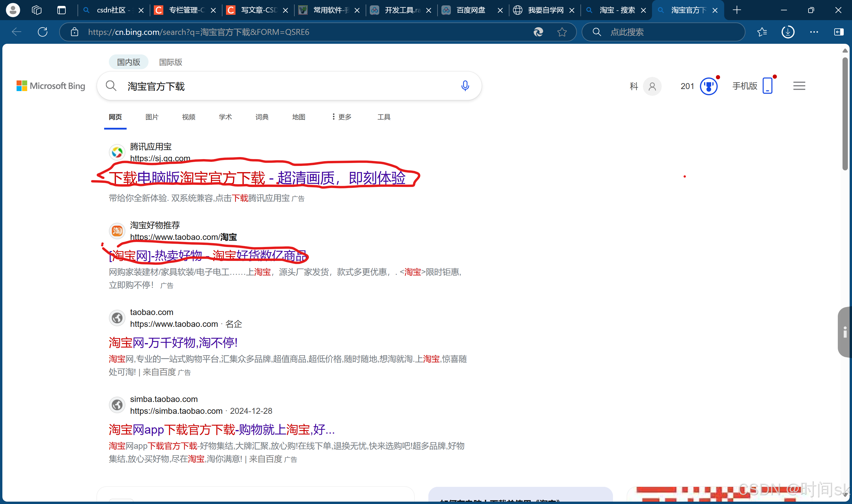The width and height of the screenshot is (852, 504).
Task: Open the 工具 search tools dropdown
Action: tap(384, 117)
